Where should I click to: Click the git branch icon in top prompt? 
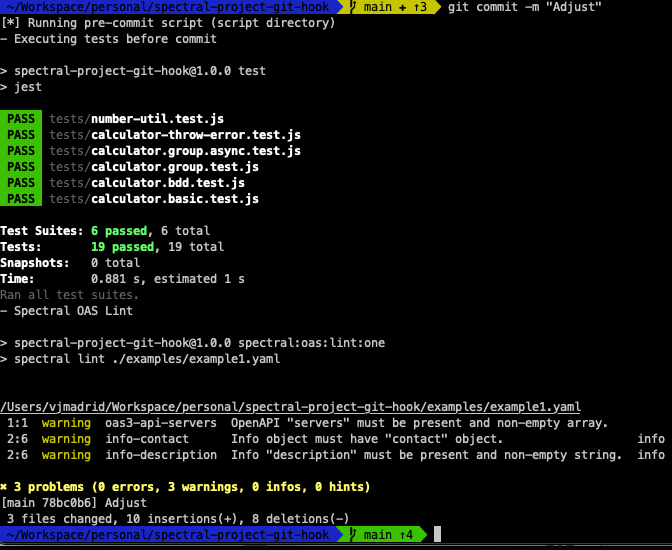pos(354,7)
